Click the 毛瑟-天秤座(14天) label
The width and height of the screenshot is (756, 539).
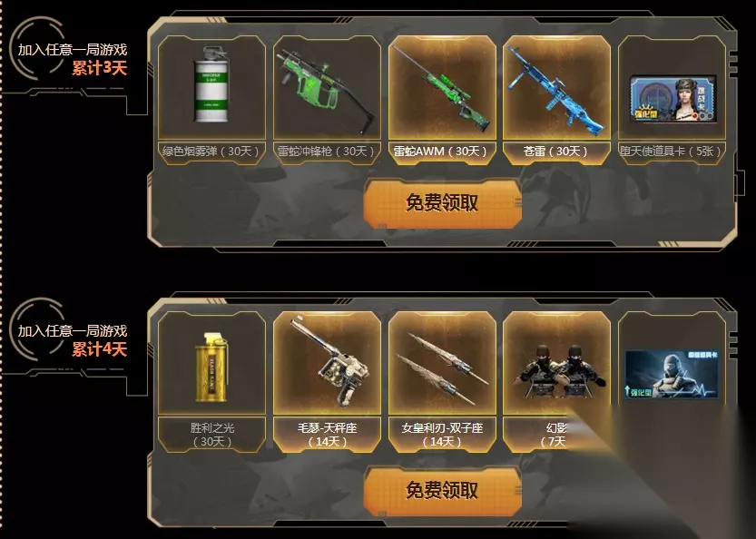coord(327,435)
